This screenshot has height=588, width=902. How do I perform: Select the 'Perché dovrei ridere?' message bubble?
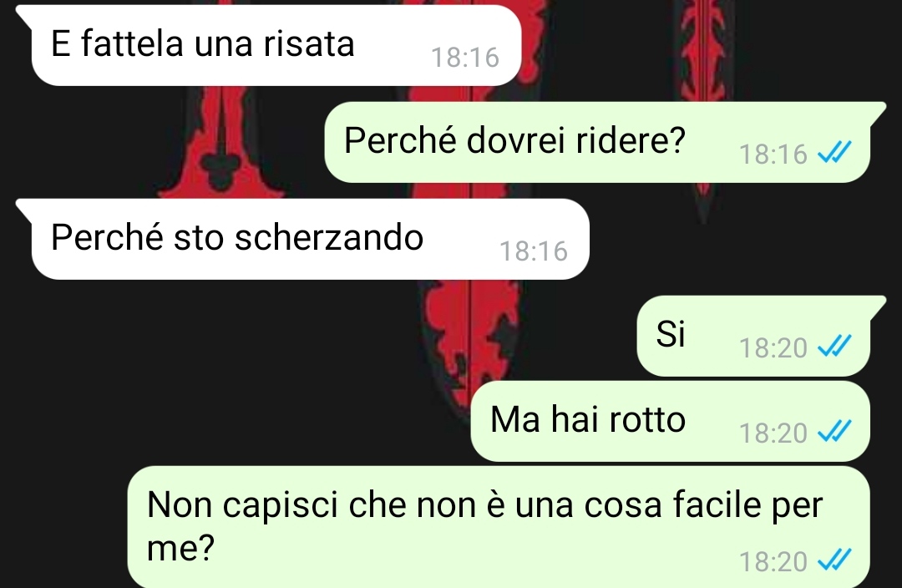coord(597,142)
